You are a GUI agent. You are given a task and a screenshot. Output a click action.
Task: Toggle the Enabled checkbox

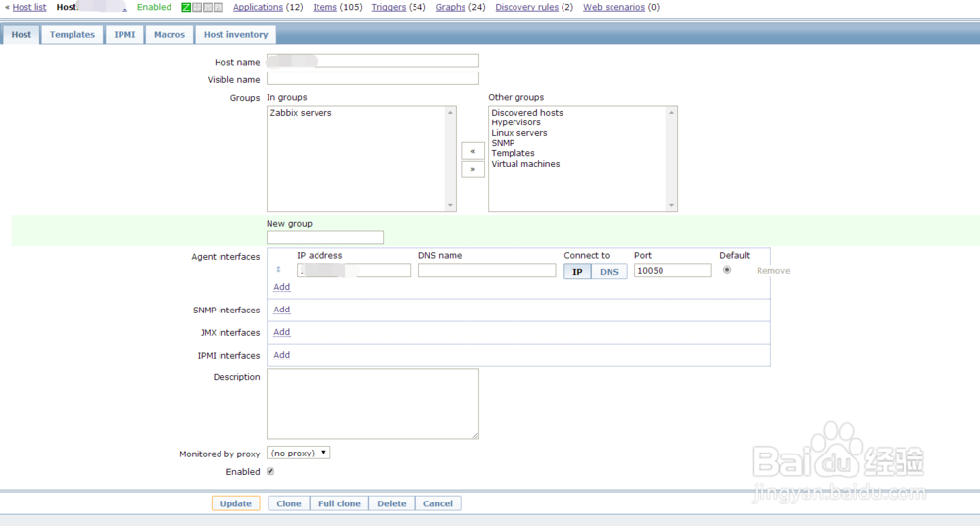coord(270,472)
